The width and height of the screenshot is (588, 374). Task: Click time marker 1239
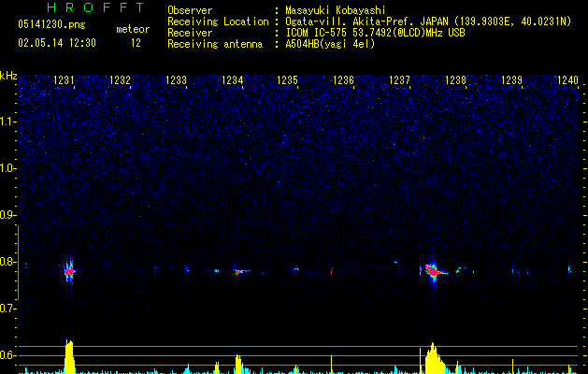511,79
